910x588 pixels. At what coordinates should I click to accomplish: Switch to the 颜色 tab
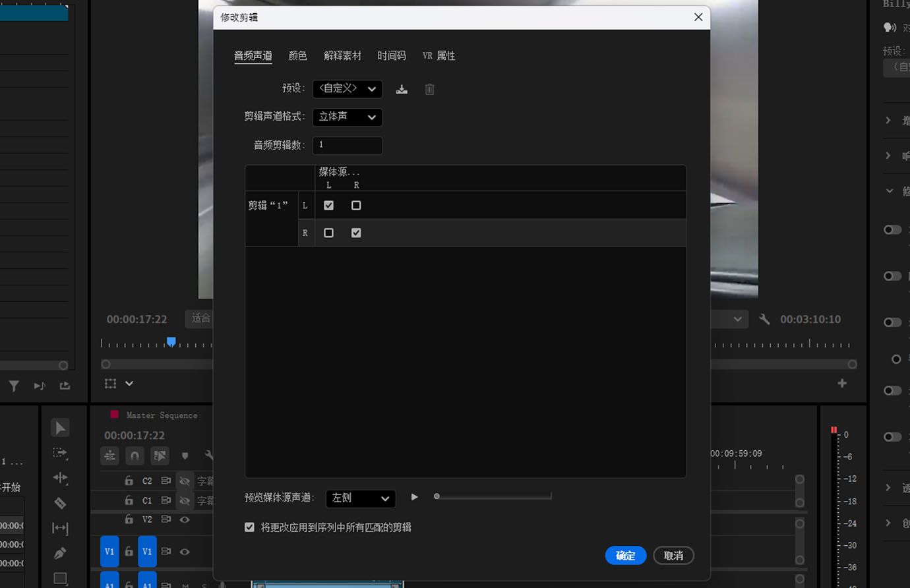pyautogui.click(x=298, y=55)
